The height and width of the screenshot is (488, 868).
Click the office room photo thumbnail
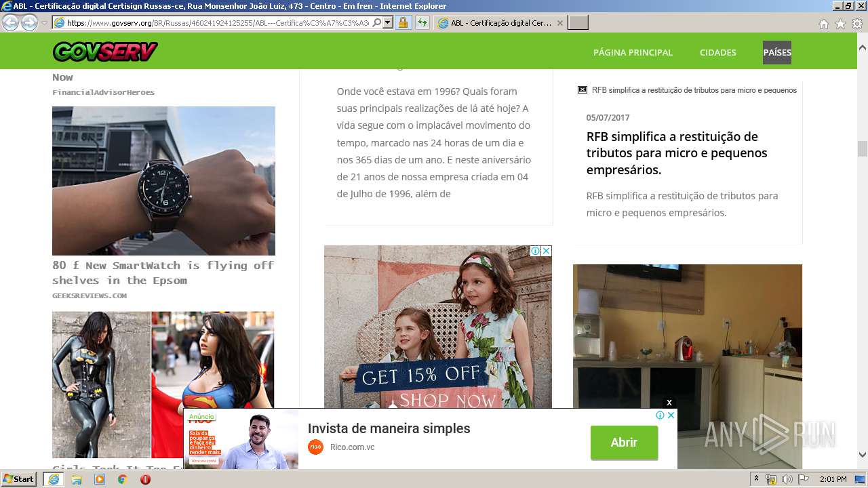click(687, 366)
